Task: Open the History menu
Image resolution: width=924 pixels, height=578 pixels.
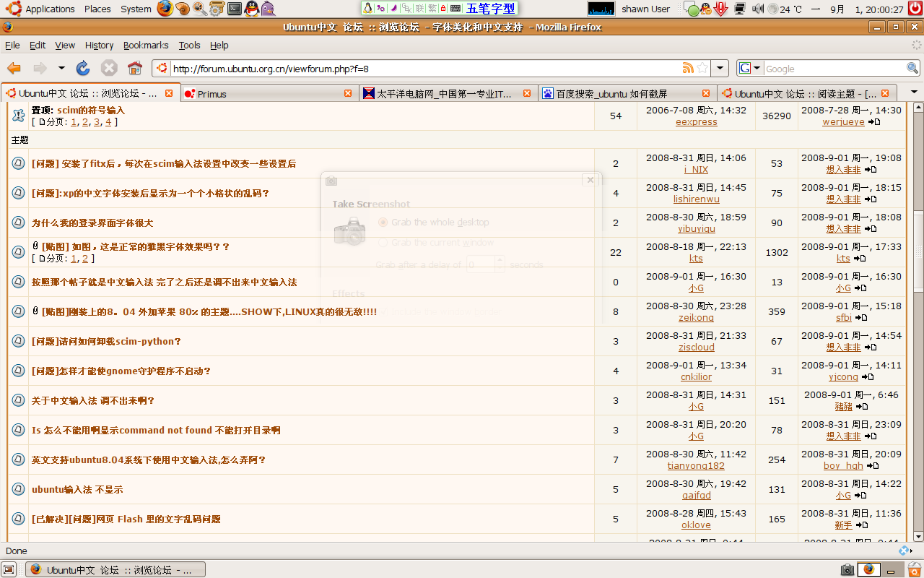Action: [99, 45]
